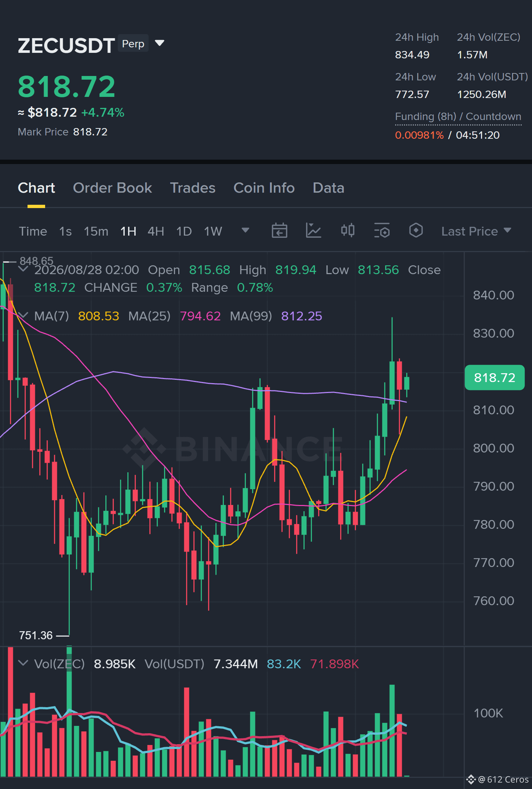
Task: Tap the Funding (8h) / Countdown label
Action: pos(458,117)
